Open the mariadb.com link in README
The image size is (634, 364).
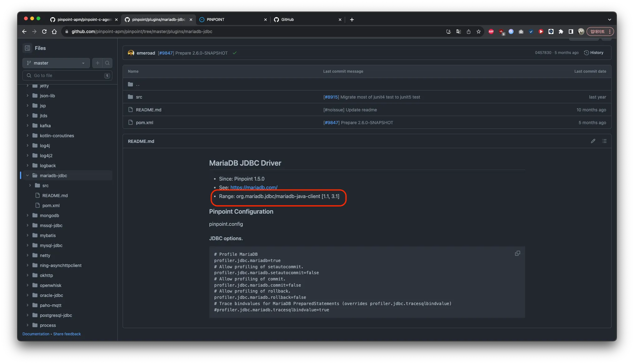(x=254, y=187)
